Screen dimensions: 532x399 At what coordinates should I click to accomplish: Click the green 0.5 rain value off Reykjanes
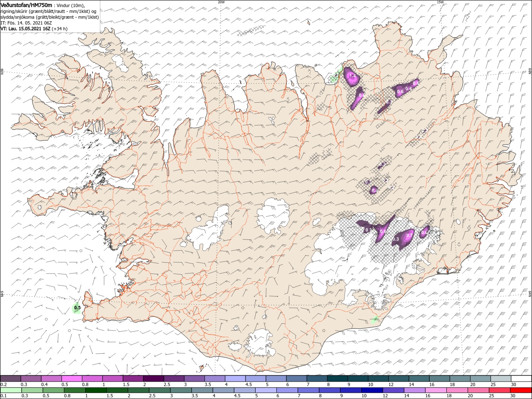tap(77, 308)
